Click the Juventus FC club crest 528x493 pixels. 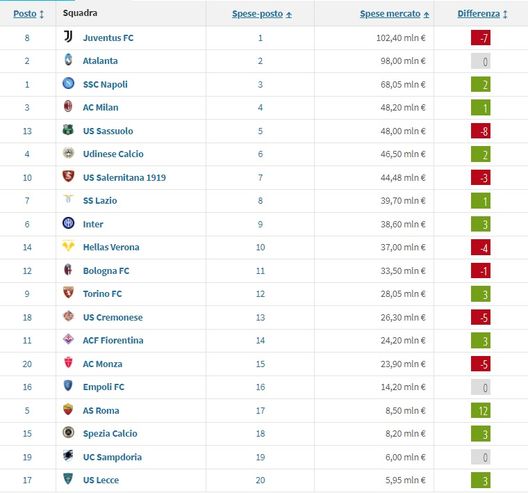[x=68, y=37]
